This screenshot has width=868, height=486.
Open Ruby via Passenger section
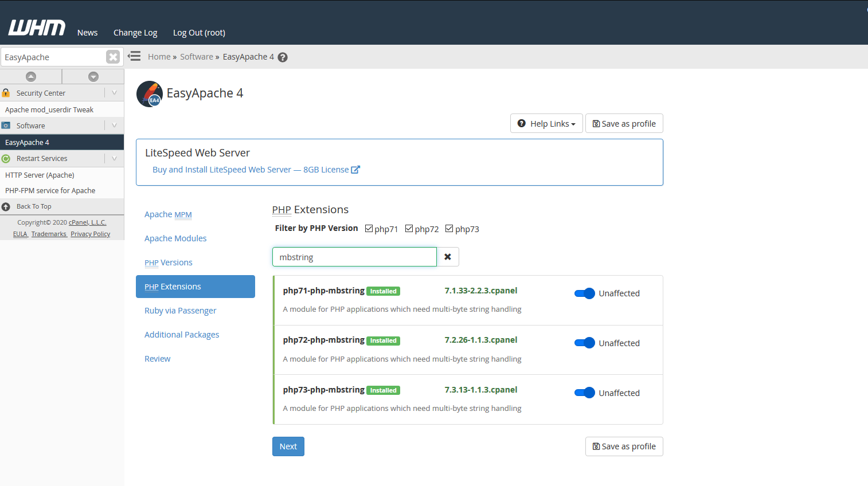tap(181, 311)
